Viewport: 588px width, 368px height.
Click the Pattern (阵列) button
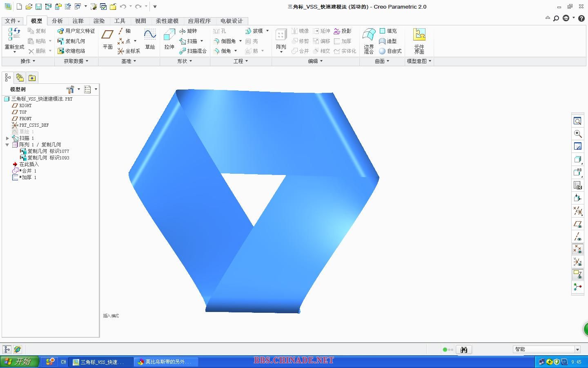tap(281, 41)
